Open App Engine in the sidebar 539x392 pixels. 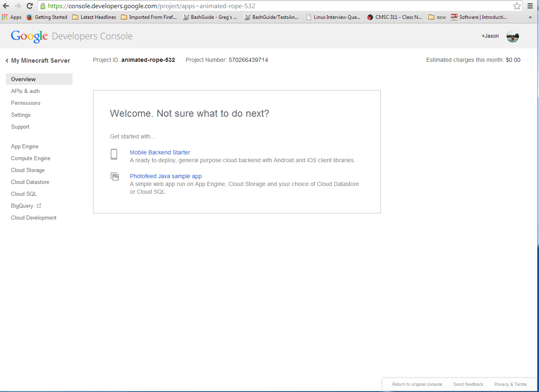(x=25, y=146)
